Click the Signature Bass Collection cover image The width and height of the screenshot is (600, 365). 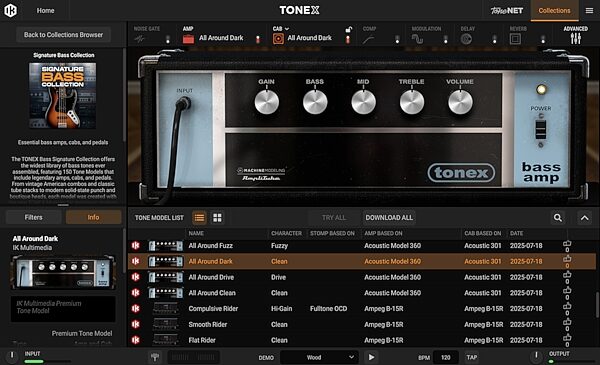pyautogui.click(x=63, y=96)
